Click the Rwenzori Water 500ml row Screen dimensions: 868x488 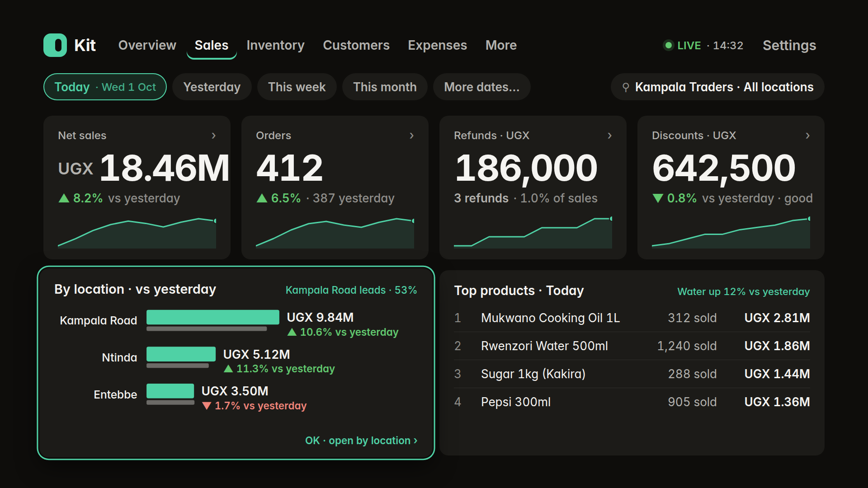(x=632, y=346)
